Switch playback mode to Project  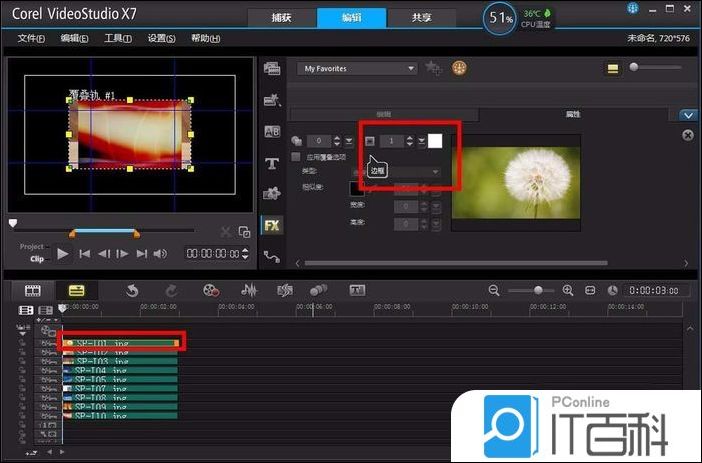32,246
